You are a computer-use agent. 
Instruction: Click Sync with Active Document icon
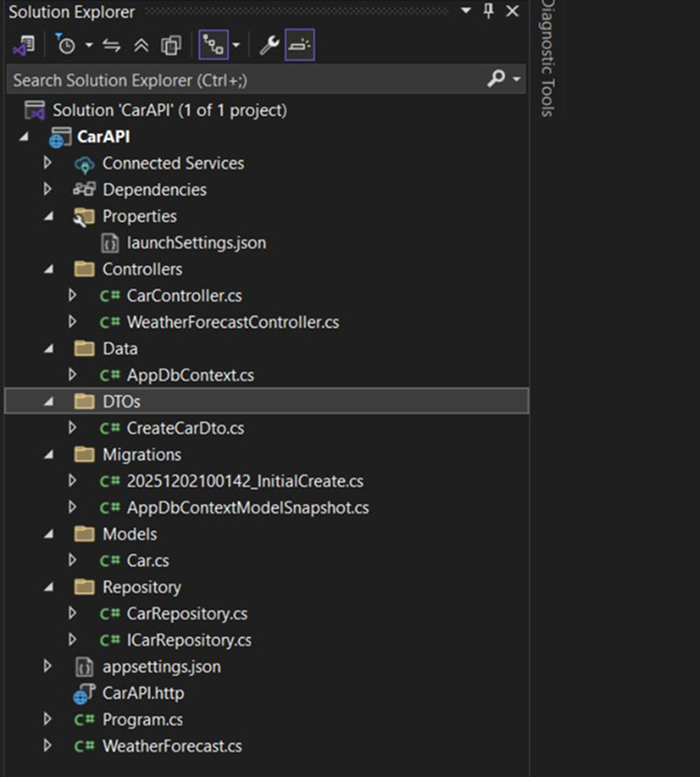[x=111, y=46]
